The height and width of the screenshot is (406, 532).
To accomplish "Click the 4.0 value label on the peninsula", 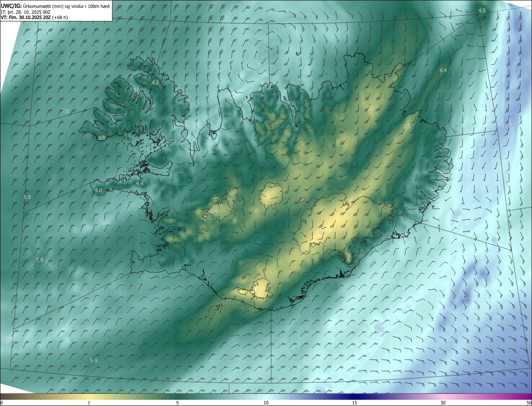I will pos(99,190).
